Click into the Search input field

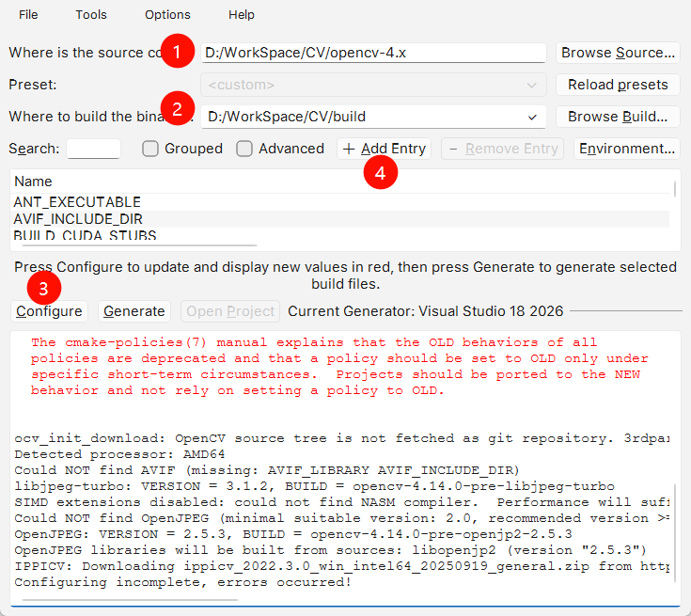(93, 149)
